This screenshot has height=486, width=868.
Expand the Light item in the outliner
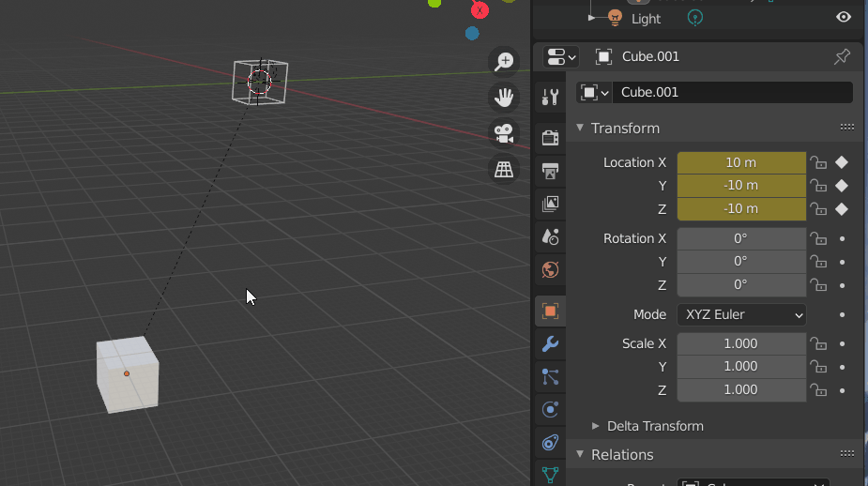pyautogui.click(x=591, y=18)
